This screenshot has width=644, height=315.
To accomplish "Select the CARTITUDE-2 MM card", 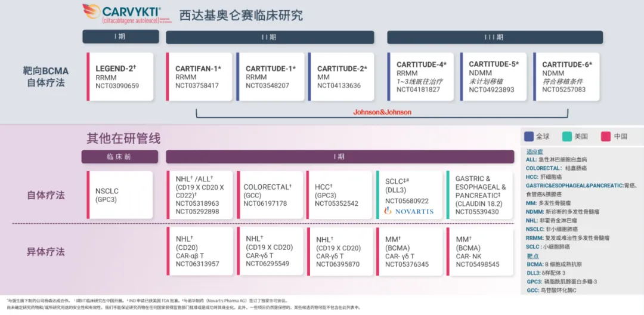I will pos(339,77).
